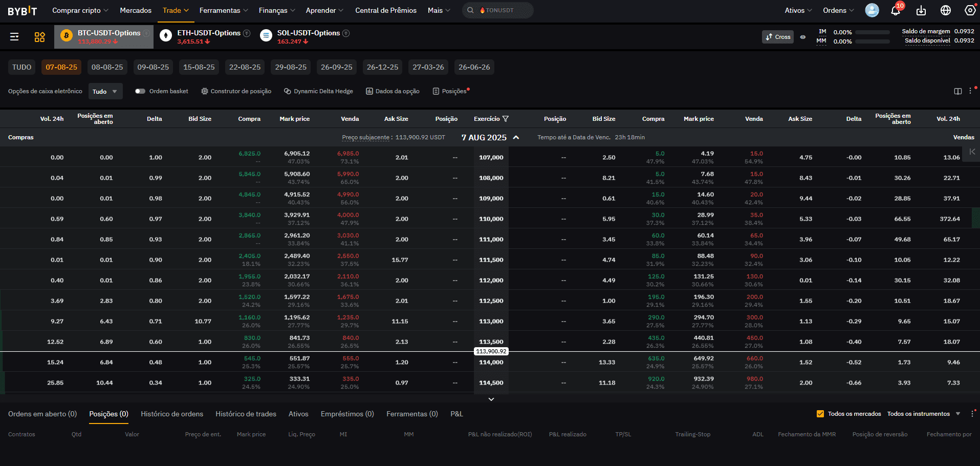Click the BYBIT logo
Image resolution: width=980 pixels, height=466 pixels.
pyautogui.click(x=23, y=11)
